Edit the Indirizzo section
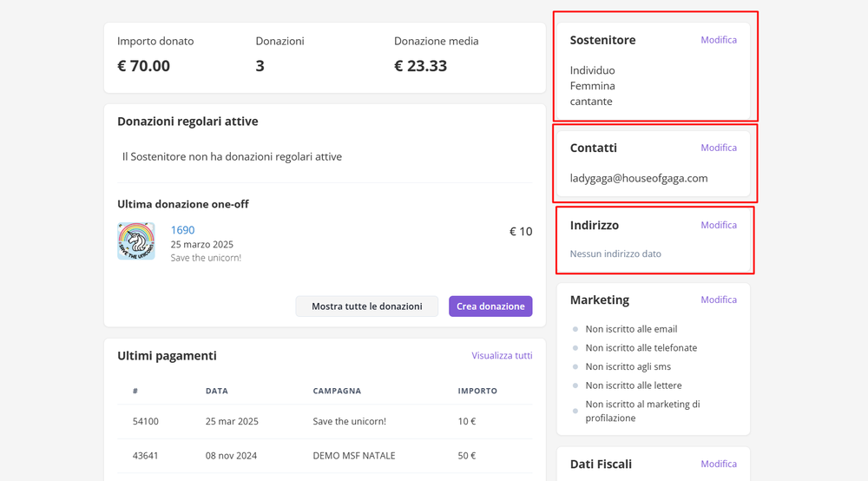 pyautogui.click(x=719, y=225)
